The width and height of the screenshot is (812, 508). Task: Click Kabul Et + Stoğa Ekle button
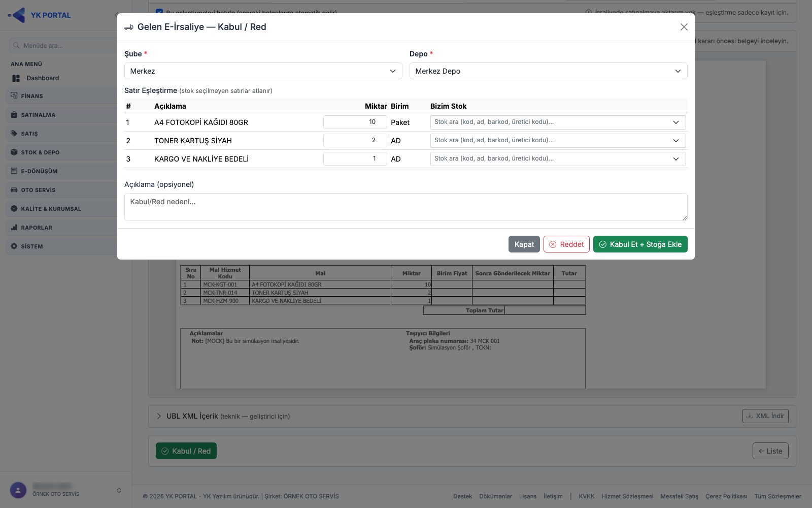pyautogui.click(x=640, y=244)
